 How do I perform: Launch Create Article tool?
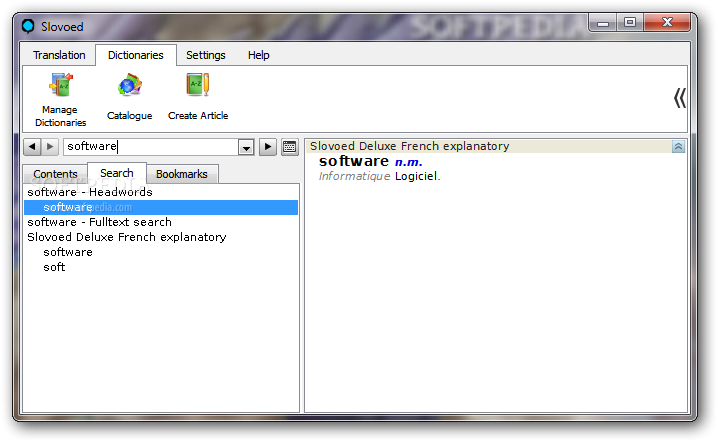pyautogui.click(x=198, y=96)
